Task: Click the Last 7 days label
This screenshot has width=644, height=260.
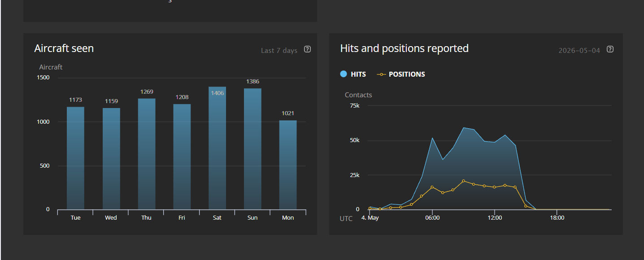Action: click(x=279, y=51)
